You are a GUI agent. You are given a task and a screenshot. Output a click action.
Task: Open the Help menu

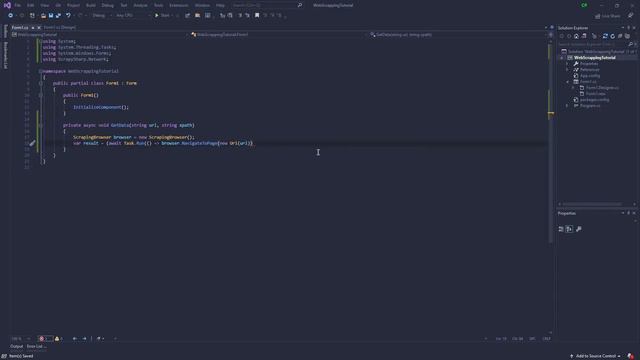tap(220, 5)
